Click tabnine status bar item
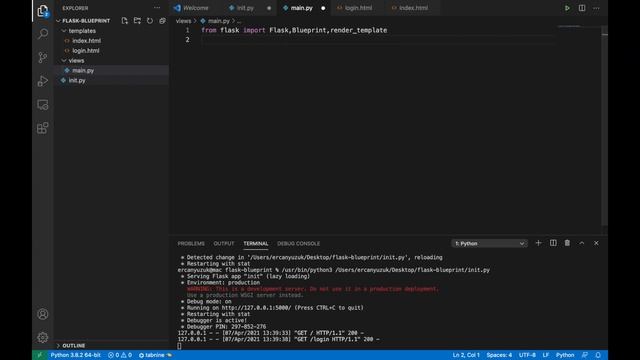The width and height of the screenshot is (640, 360). [155, 355]
